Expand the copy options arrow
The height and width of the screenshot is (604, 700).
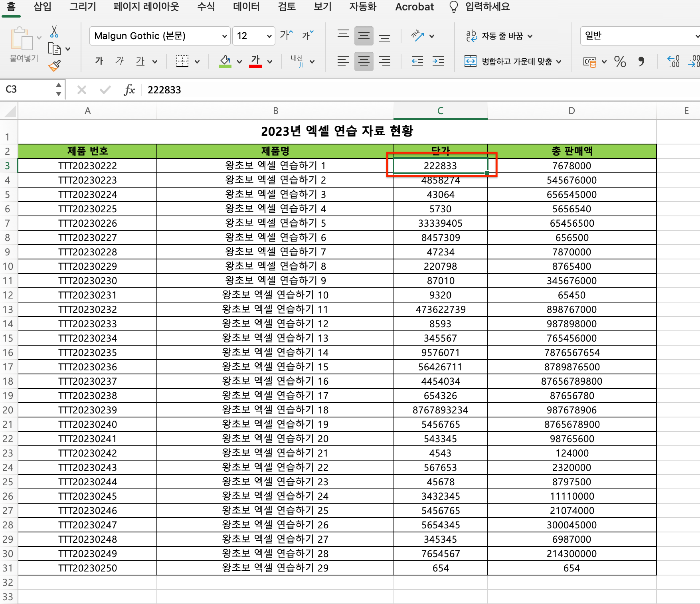68,49
